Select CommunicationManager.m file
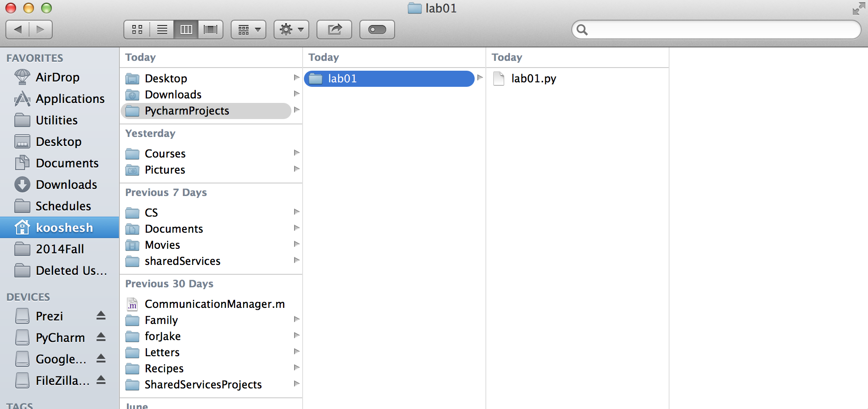The image size is (868, 409). (214, 304)
